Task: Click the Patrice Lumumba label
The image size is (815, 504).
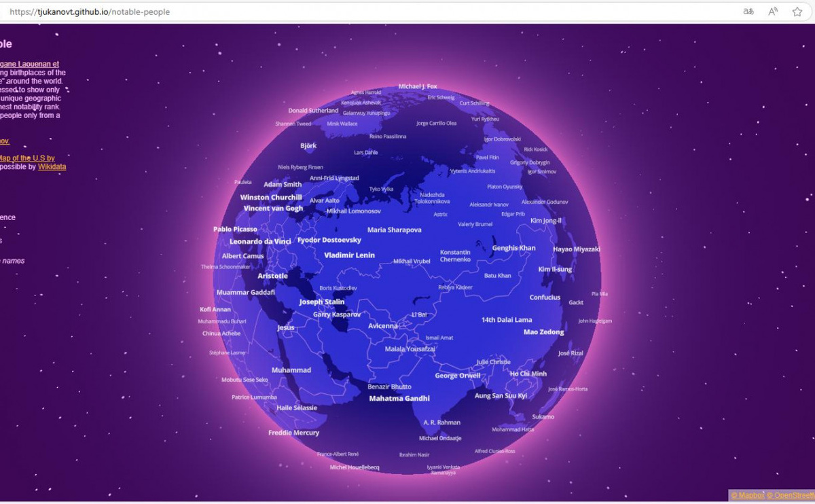Action: point(254,397)
